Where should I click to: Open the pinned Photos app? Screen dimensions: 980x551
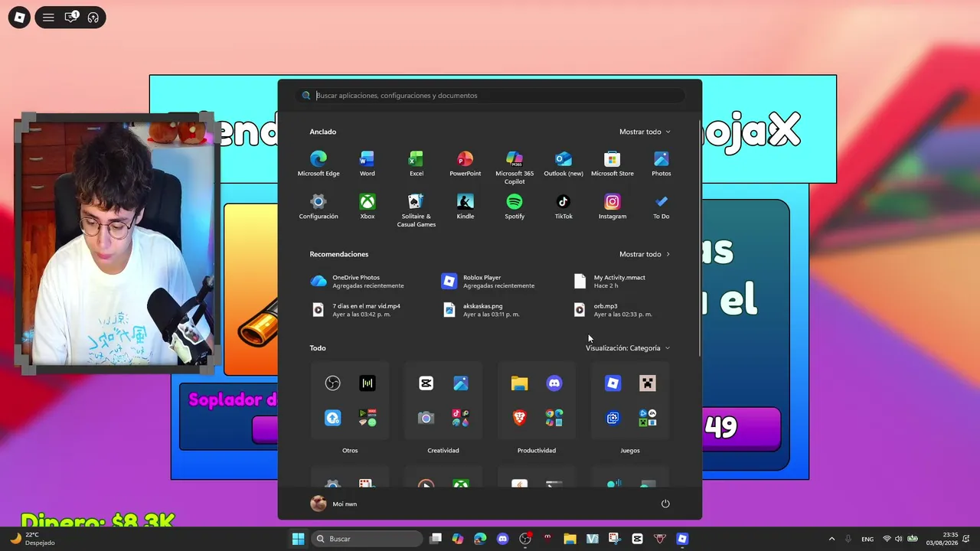pos(661,164)
